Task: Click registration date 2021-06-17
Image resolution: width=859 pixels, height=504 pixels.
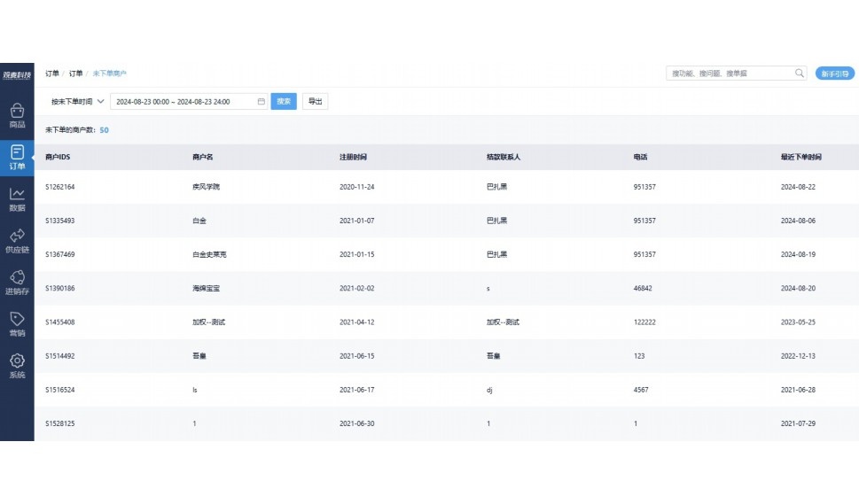Action: [x=356, y=390]
